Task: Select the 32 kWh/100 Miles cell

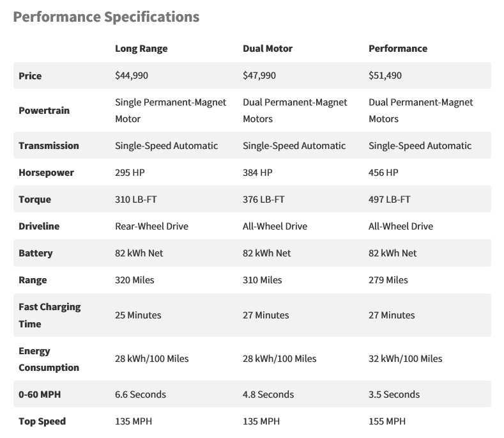Action: 405,359
